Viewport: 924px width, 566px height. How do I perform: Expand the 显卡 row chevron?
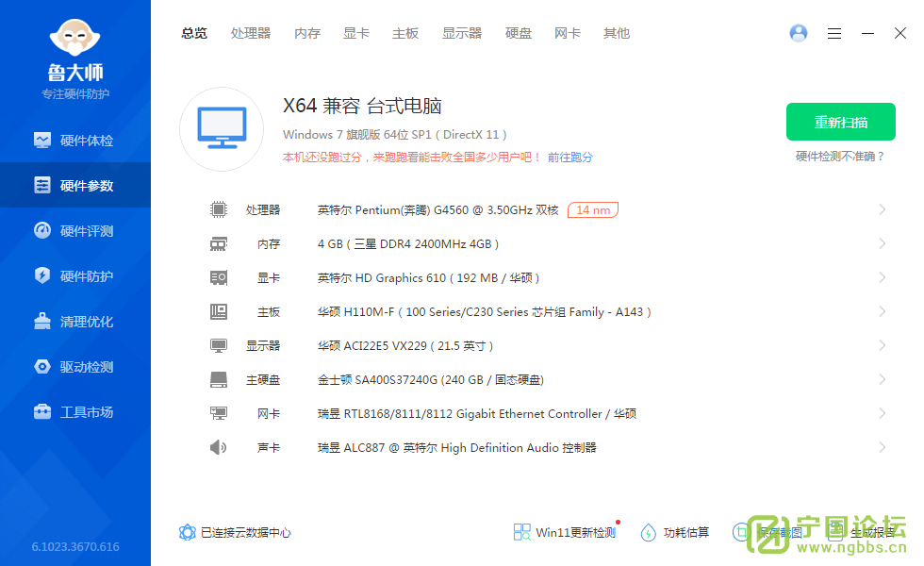883,277
